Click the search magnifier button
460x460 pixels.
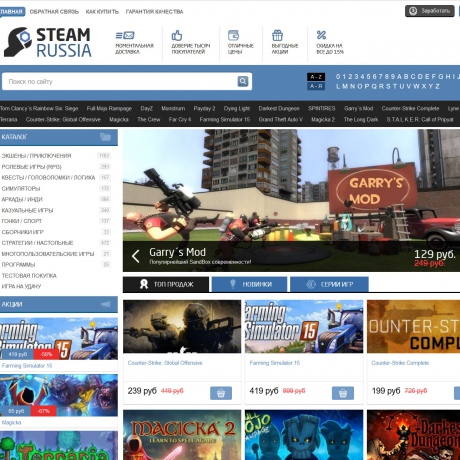point(243,81)
